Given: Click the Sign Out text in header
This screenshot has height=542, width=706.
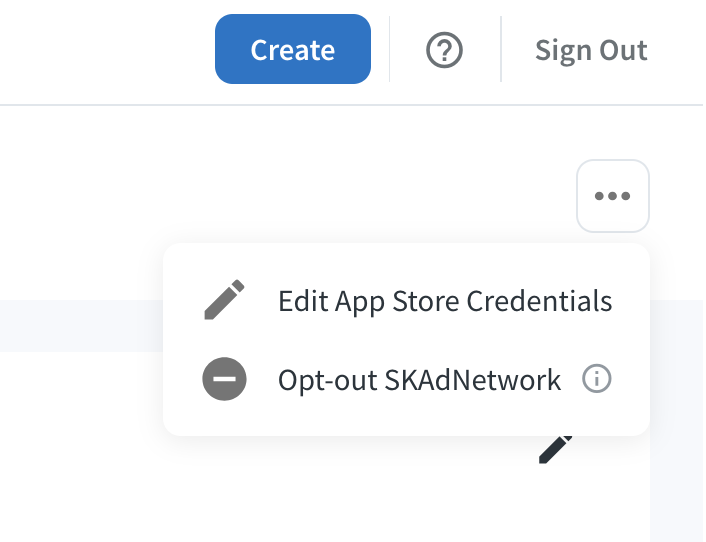Looking at the screenshot, I should click(x=591, y=50).
